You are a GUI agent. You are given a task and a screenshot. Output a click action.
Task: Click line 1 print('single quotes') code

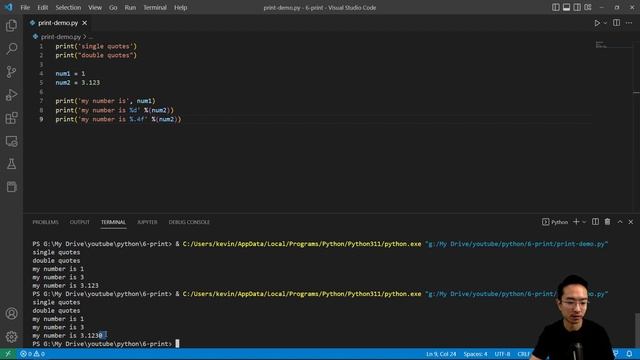96,46
